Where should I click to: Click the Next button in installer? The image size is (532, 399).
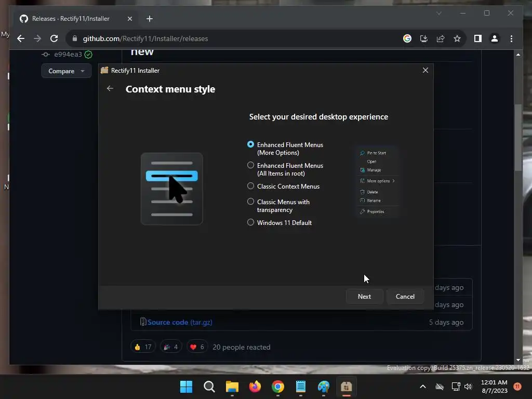(364, 297)
